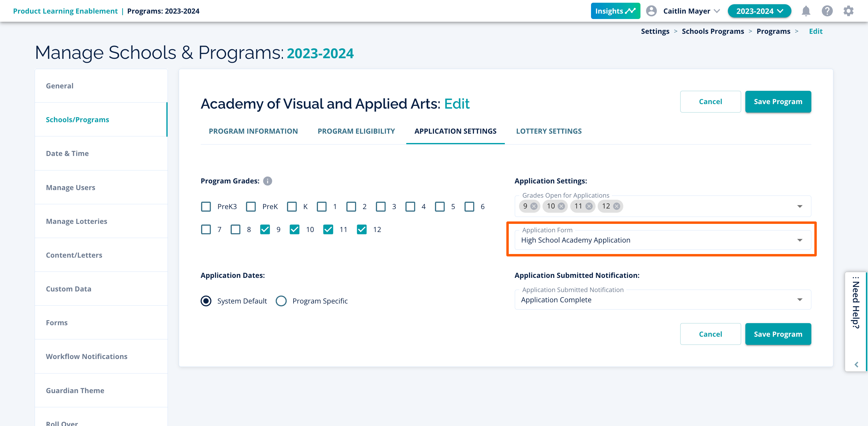The image size is (868, 426).
Task: Remove grade 10 chip from open grades
Action: pos(561,206)
